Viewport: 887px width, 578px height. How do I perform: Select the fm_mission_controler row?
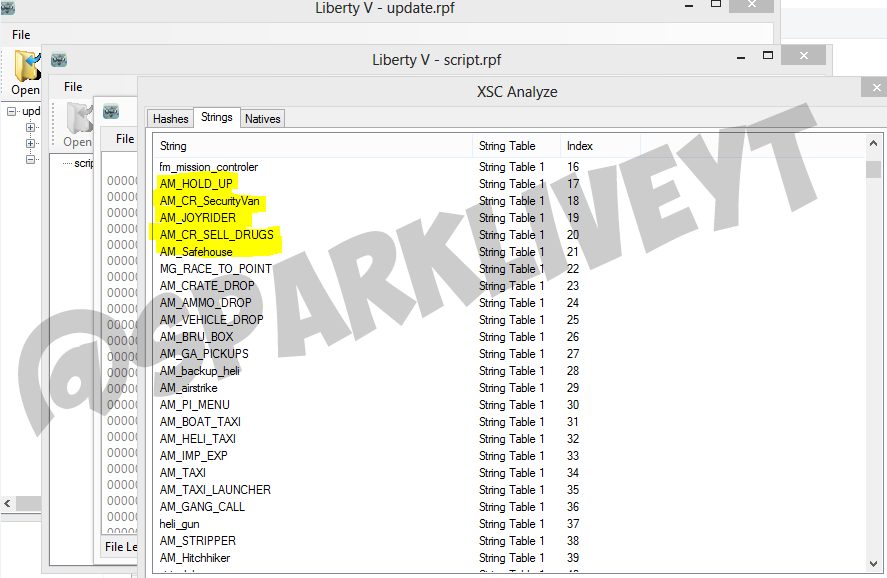point(509,167)
